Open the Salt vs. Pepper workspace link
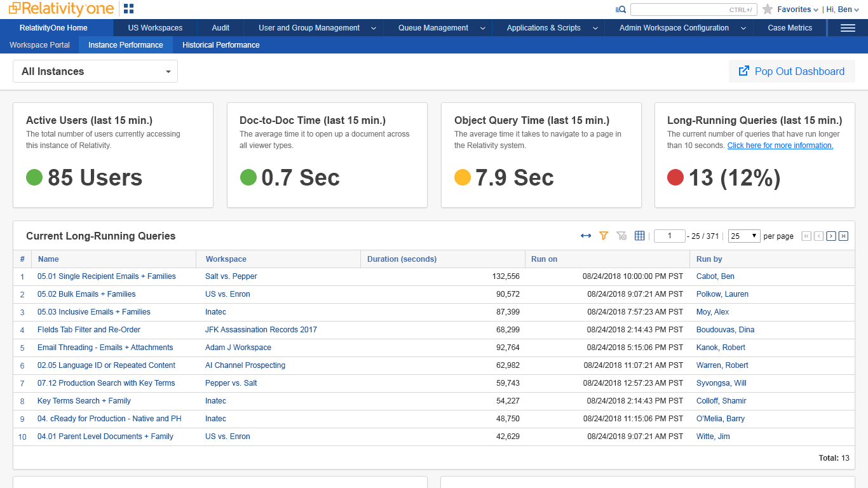This screenshot has width=868, height=488. 231,276
